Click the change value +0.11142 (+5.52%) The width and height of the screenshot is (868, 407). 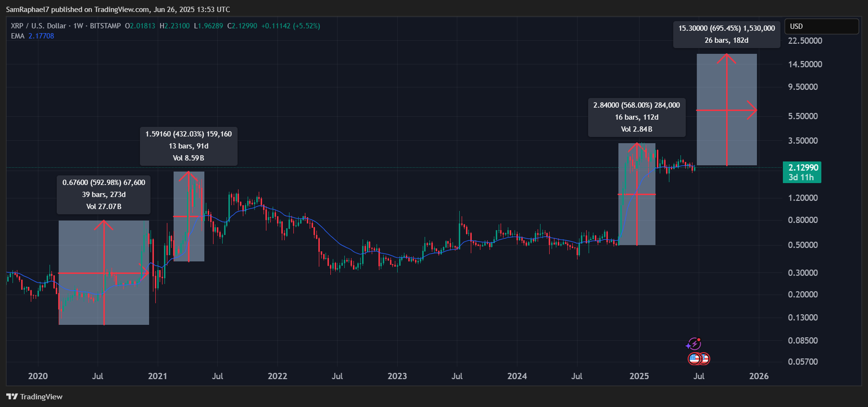click(x=290, y=26)
